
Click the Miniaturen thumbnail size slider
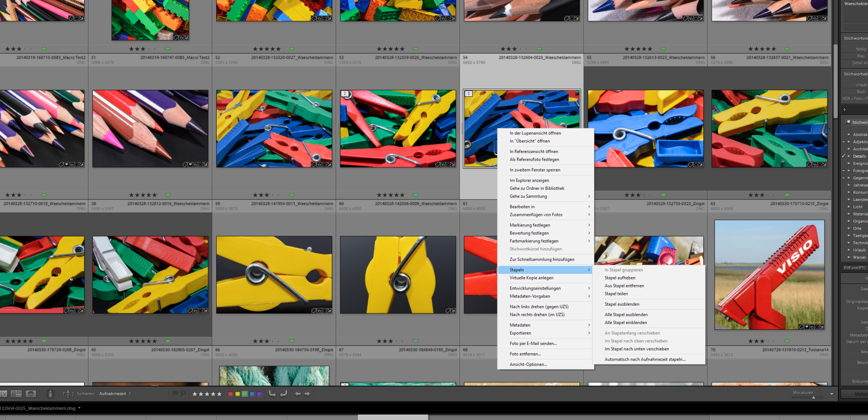pos(808,397)
